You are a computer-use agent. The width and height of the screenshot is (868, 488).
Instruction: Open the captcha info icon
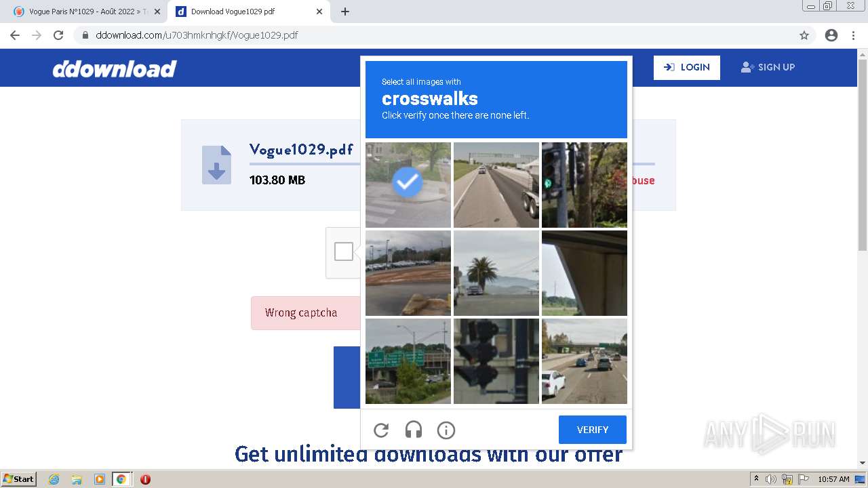tap(446, 430)
